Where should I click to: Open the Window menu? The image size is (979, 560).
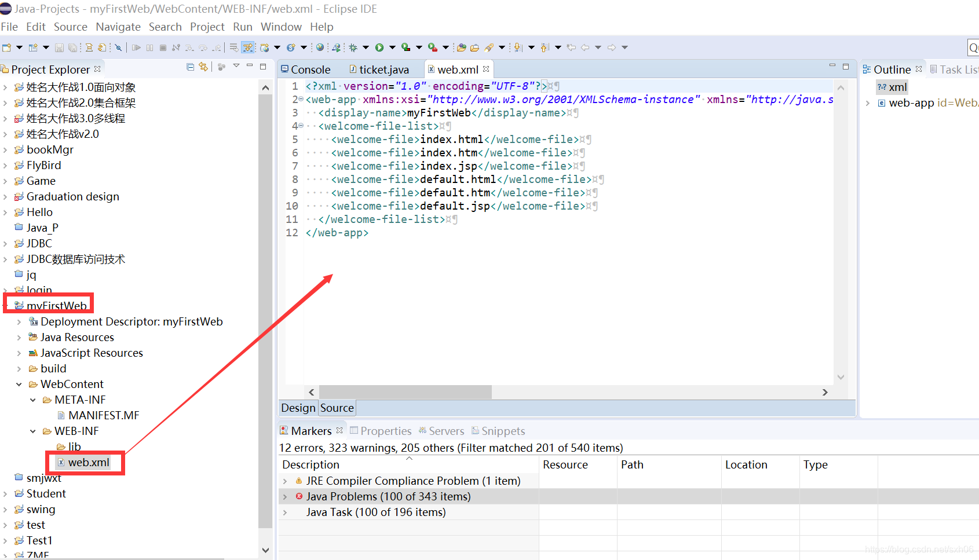281,27
